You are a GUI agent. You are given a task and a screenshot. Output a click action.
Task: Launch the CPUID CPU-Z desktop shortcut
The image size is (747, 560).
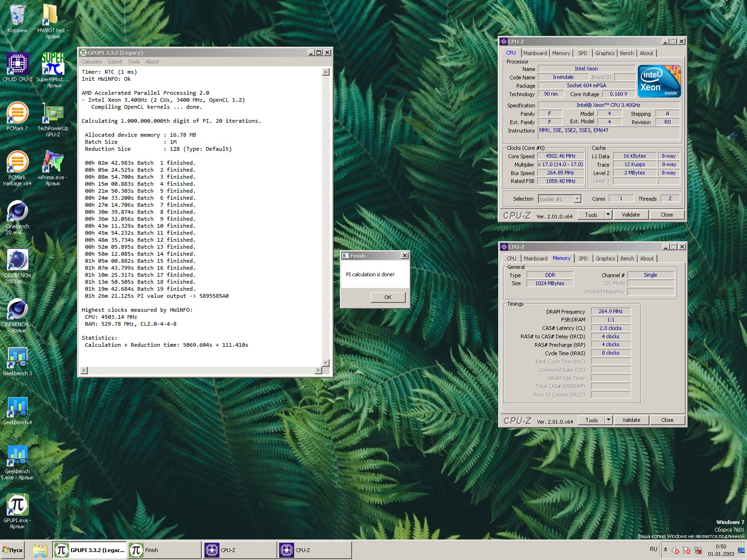[x=17, y=68]
